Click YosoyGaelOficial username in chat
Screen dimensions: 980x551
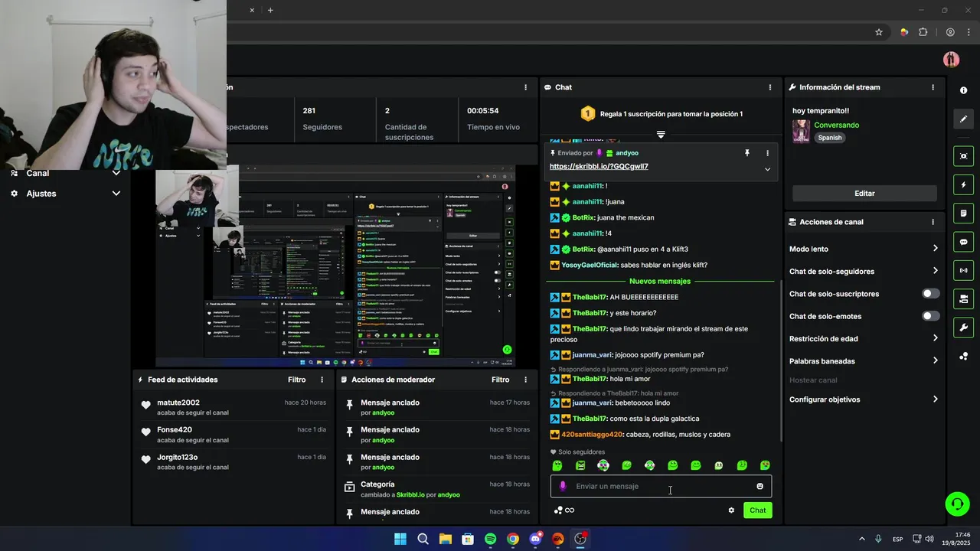point(590,266)
